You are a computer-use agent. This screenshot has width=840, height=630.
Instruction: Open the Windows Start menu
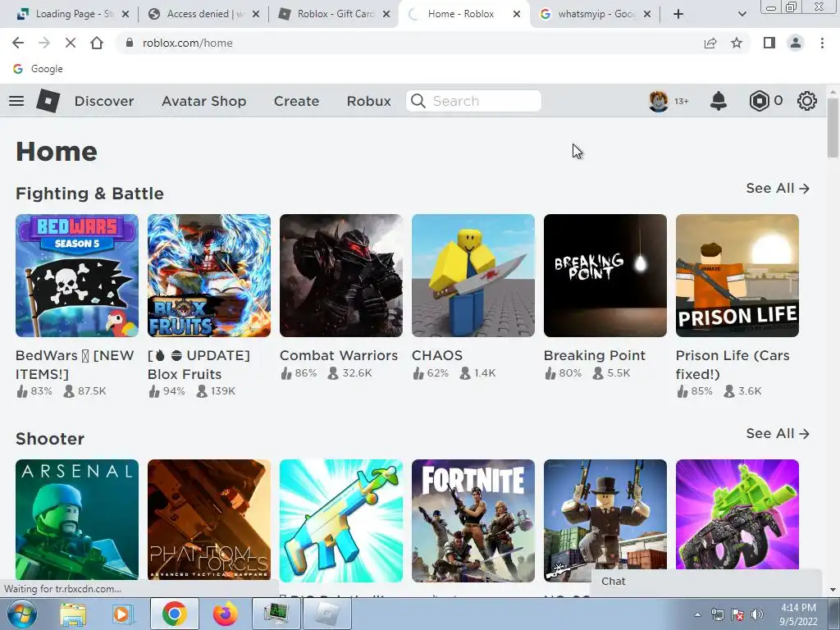22,614
